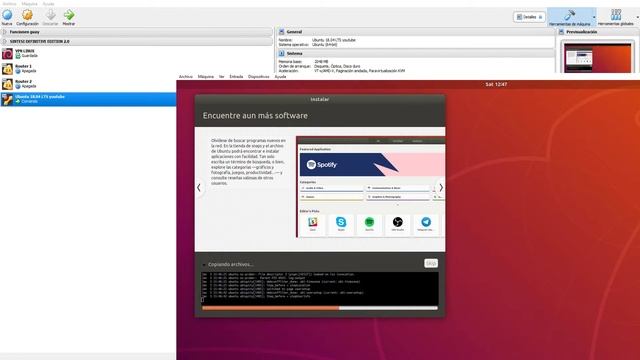Click the Previsualización panel icon
The width and height of the screenshot is (640, 360).
(x=561, y=32)
